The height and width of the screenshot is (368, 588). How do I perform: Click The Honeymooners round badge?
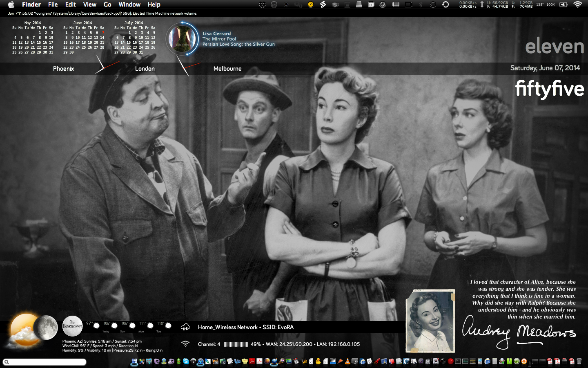(x=72, y=326)
